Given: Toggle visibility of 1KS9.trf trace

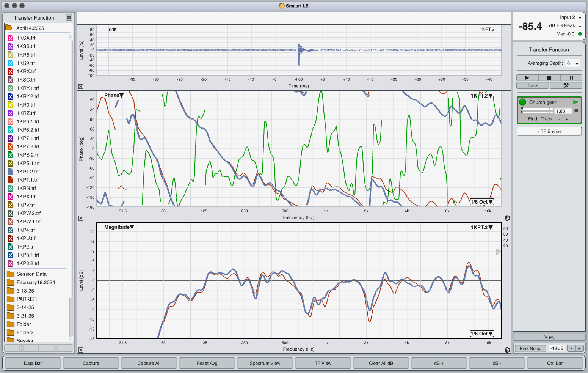Looking at the screenshot, I should [x=11, y=63].
